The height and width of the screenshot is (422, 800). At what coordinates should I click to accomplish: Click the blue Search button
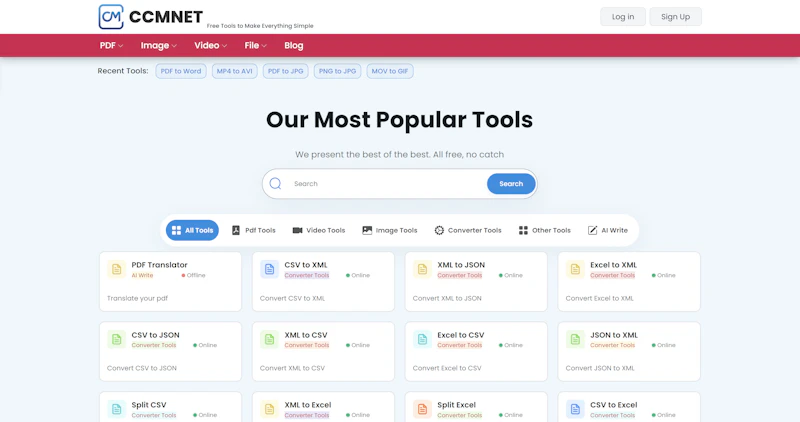[x=511, y=184]
